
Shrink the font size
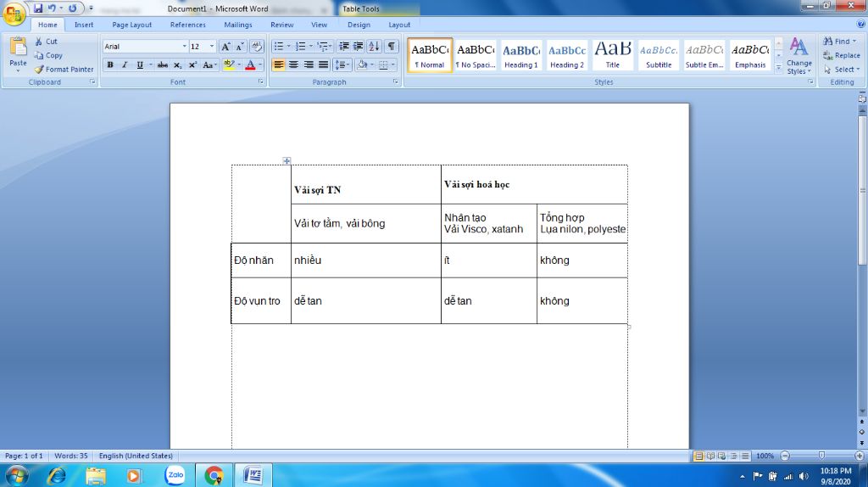240,47
